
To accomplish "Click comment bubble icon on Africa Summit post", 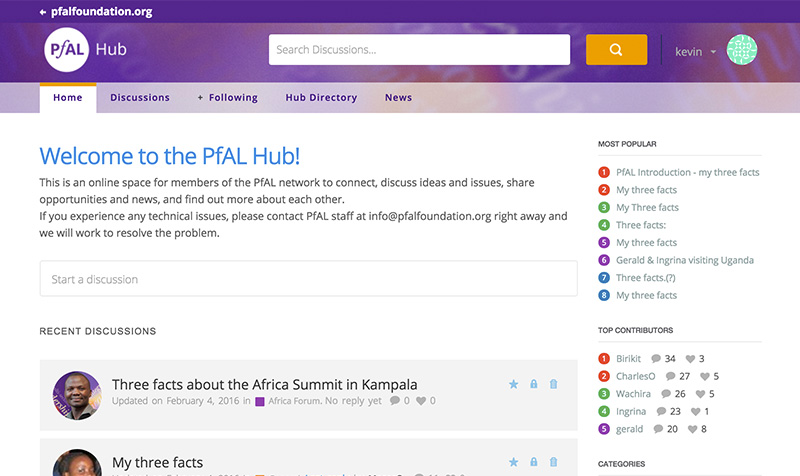I will (x=394, y=400).
